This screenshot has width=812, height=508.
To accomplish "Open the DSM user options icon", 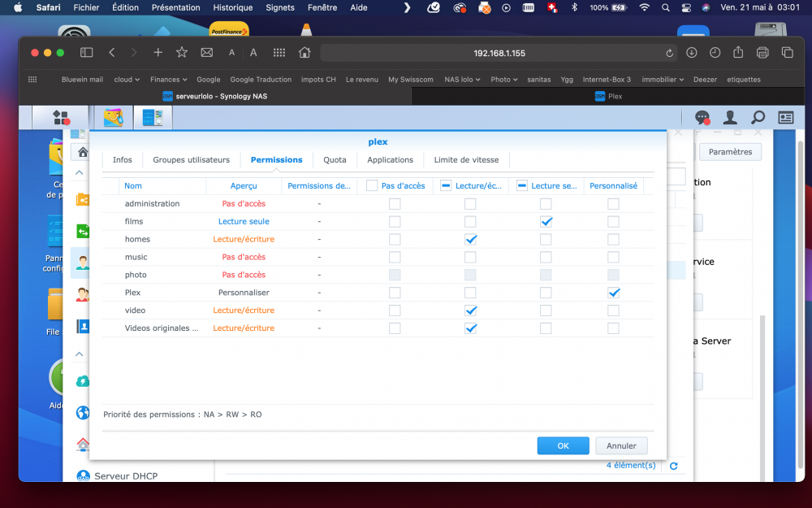I will point(730,118).
